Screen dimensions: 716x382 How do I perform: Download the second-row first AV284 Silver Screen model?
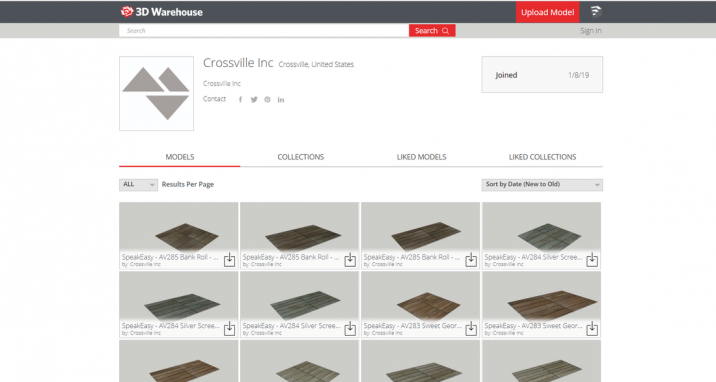(x=229, y=329)
